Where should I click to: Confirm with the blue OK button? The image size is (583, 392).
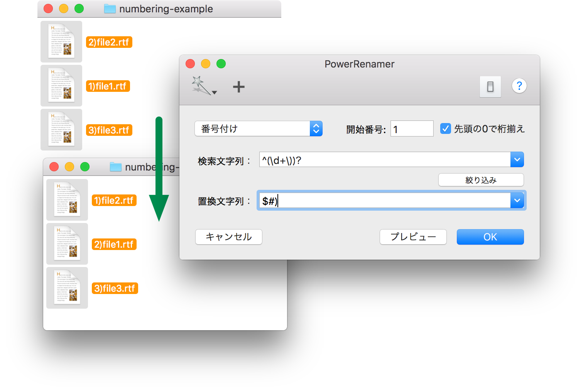pyautogui.click(x=490, y=237)
